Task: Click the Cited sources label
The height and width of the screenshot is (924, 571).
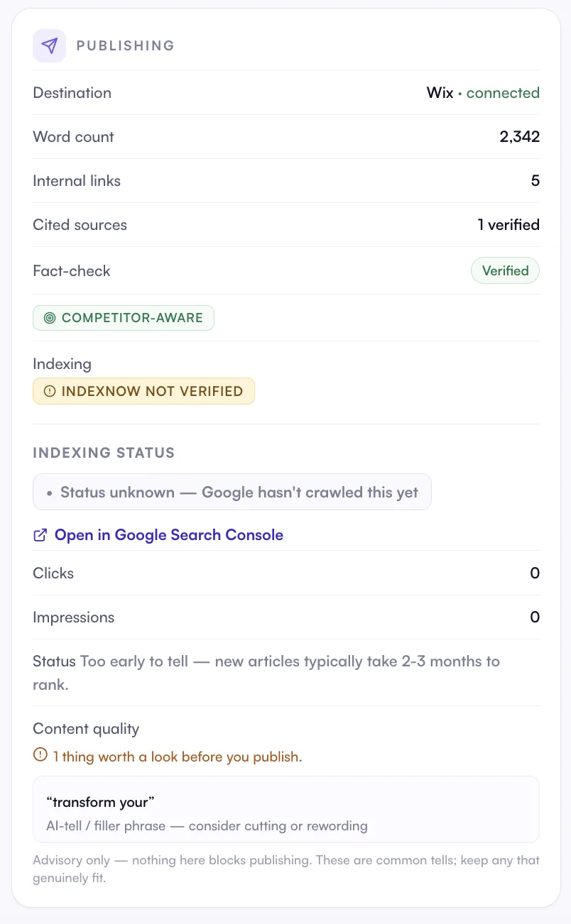Action: click(x=80, y=225)
